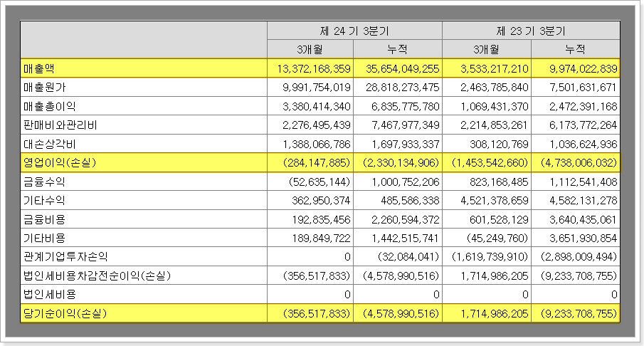This screenshot has height=346, width=644.
Task: Click the value (2,330,134,906)
Action: pos(401,163)
